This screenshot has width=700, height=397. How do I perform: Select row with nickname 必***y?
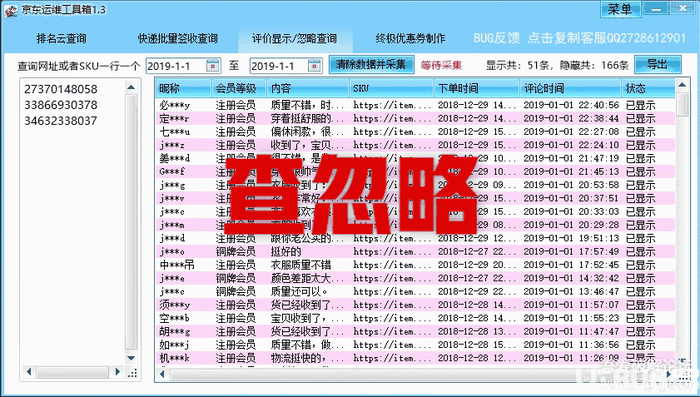click(x=416, y=105)
